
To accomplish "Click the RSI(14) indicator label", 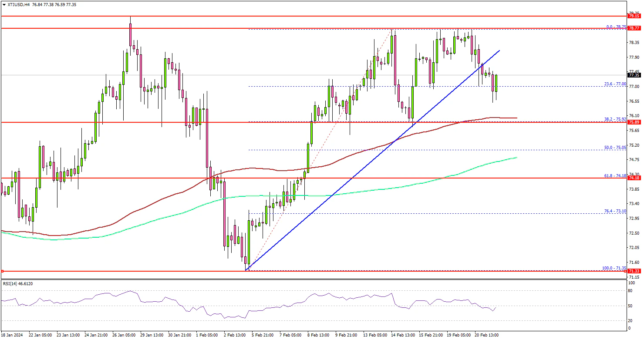I will coord(17,283).
